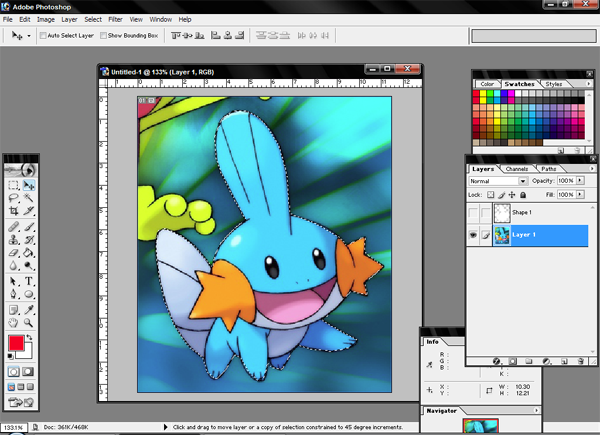This screenshot has width=600, height=435.
Task: Select the Blur tool
Action: tap(13, 266)
